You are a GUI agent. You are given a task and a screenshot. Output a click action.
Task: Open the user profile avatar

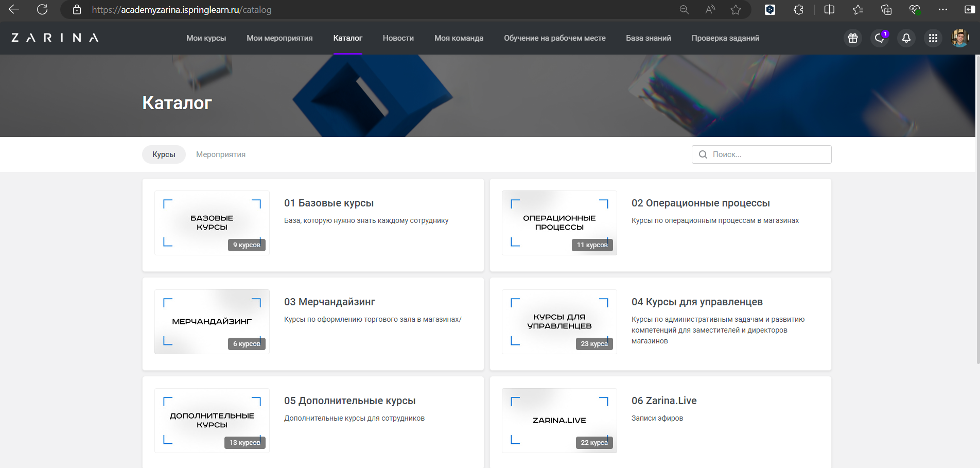(960, 38)
